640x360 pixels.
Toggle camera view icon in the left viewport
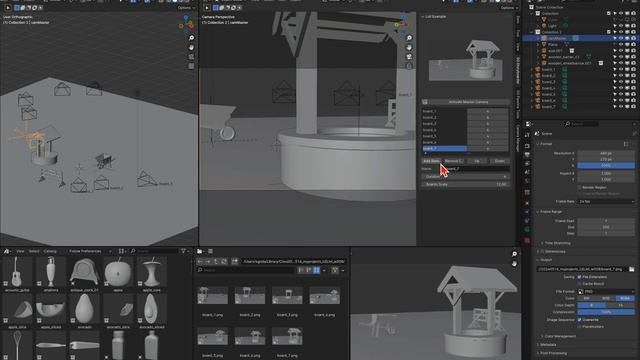[191, 57]
